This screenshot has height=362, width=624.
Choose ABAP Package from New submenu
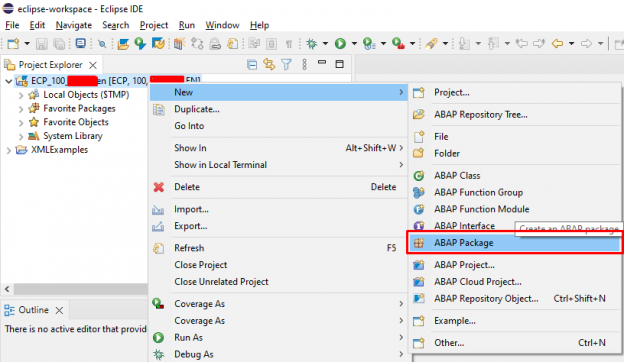(514, 243)
